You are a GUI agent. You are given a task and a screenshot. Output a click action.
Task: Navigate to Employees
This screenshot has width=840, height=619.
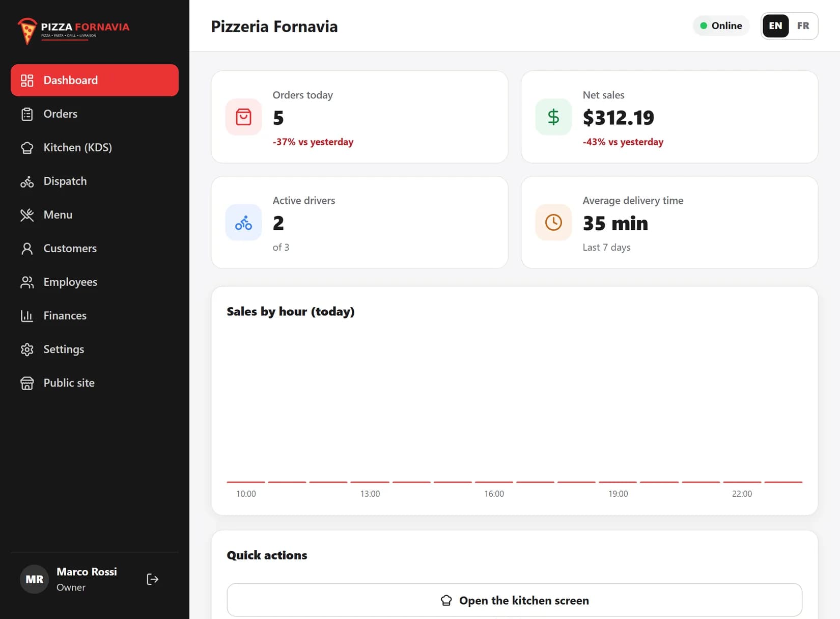pyautogui.click(x=95, y=282)
